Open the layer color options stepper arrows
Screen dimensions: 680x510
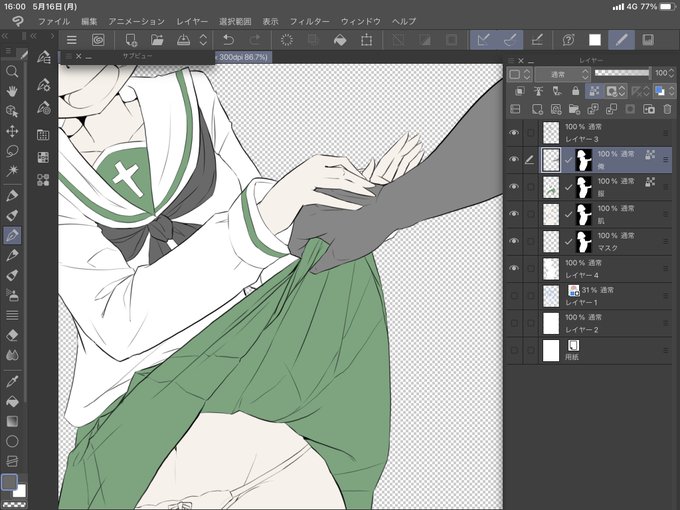pos(671,91)
